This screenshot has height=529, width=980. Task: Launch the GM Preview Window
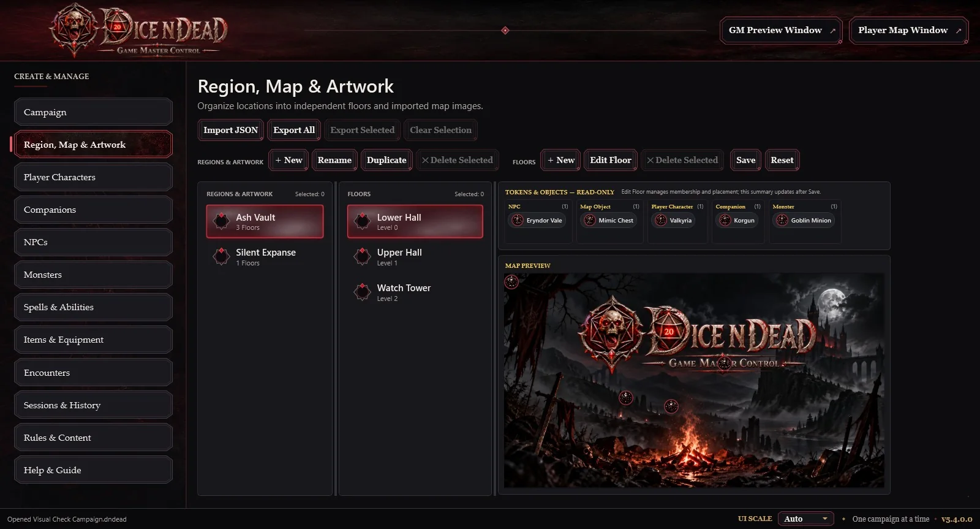pos(781,30)
